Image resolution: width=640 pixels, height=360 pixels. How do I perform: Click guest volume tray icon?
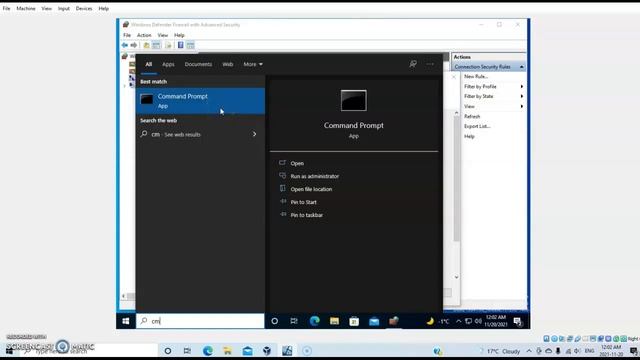[x=478, y=321]
